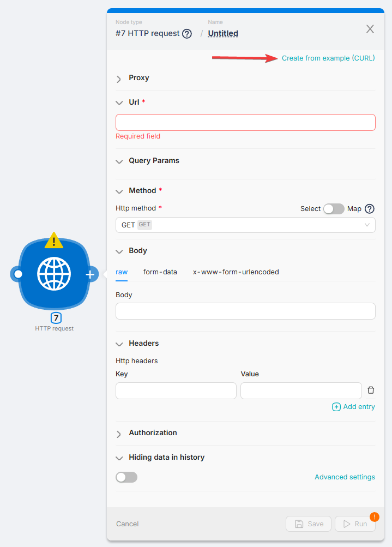This screenshot has width=392, height=547.
Task: Toggle the Select/Map switch for Http method
Action: point(334,209)
